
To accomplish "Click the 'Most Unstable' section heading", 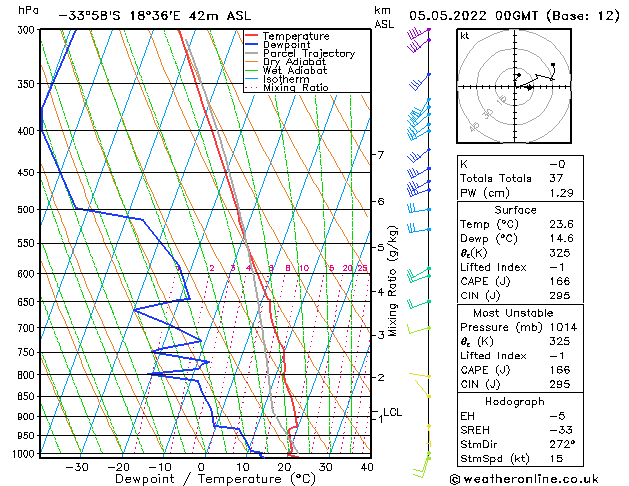I will pyautogui.click(x=513, y=313).
